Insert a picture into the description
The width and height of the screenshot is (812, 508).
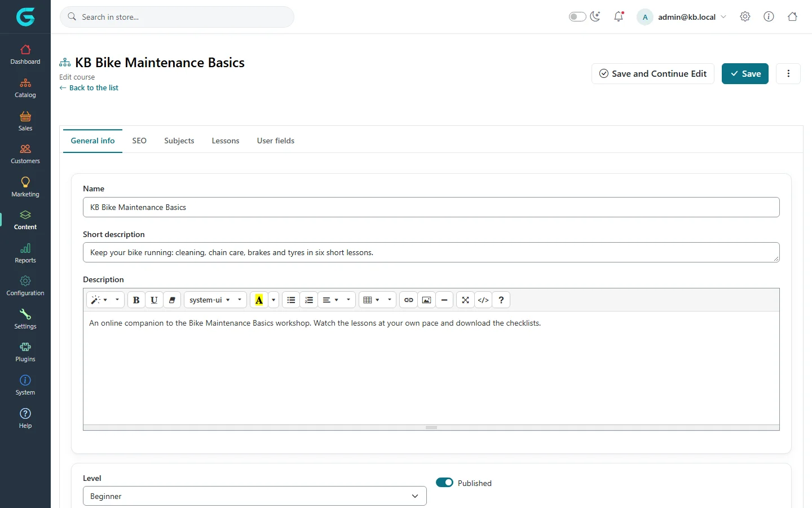click(x=427, y=300)
